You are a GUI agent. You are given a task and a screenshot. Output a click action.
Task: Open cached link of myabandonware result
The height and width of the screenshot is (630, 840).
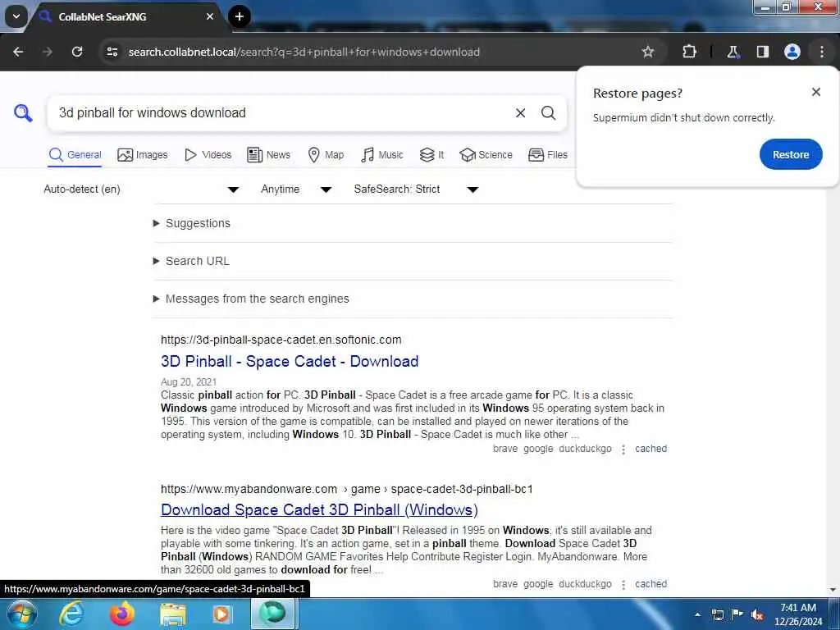(x=651, y=584)
